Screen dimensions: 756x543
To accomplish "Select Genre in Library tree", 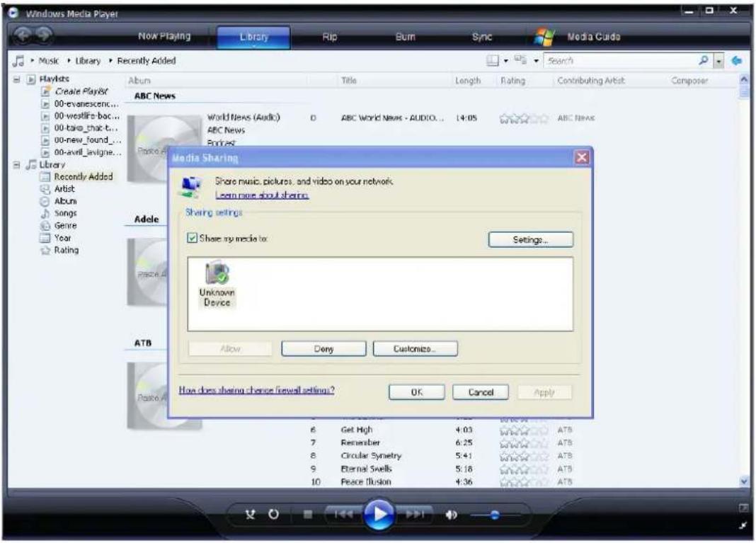I will (x=66, y=226).
